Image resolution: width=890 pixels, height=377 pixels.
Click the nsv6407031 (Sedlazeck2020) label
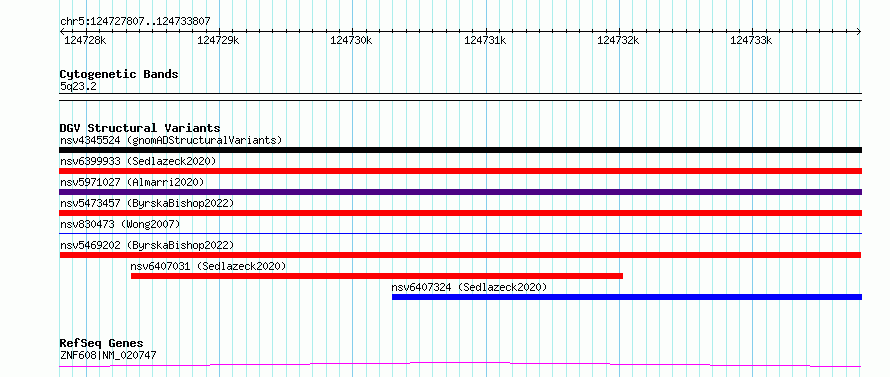(208, 266)
